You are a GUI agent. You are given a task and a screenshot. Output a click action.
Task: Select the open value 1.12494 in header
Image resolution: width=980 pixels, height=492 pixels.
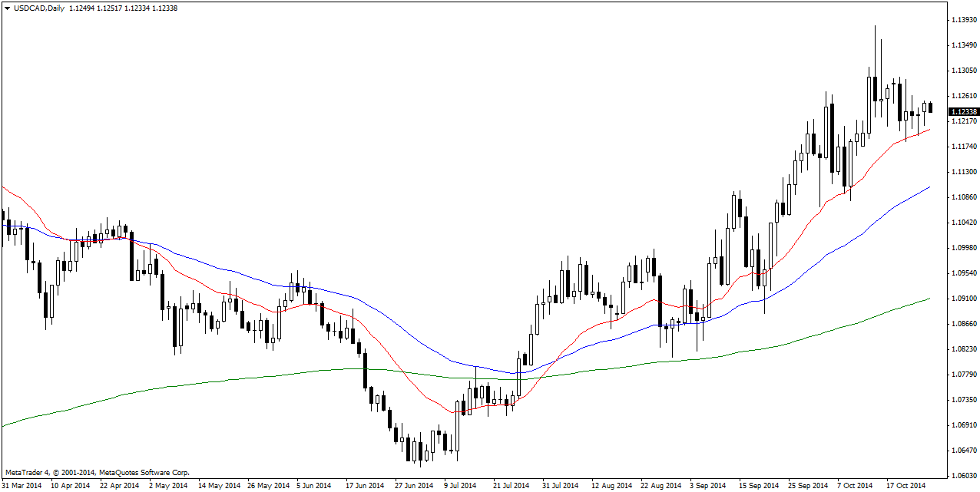coord(82,8)
